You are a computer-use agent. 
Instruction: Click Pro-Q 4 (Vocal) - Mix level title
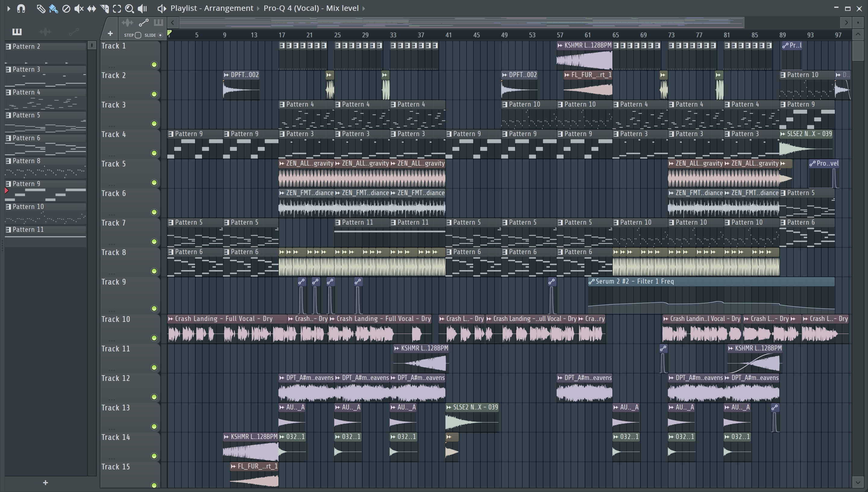[311, 8]
